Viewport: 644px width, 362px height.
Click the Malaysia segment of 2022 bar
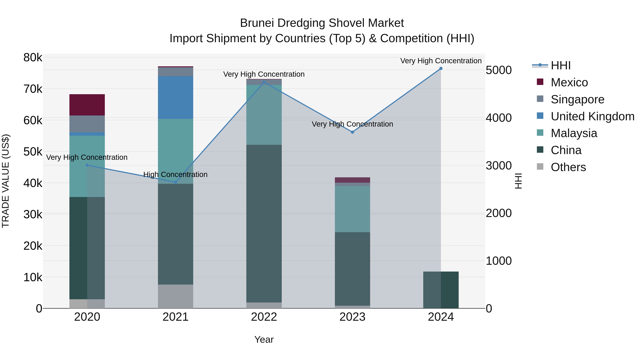(264, 115)
